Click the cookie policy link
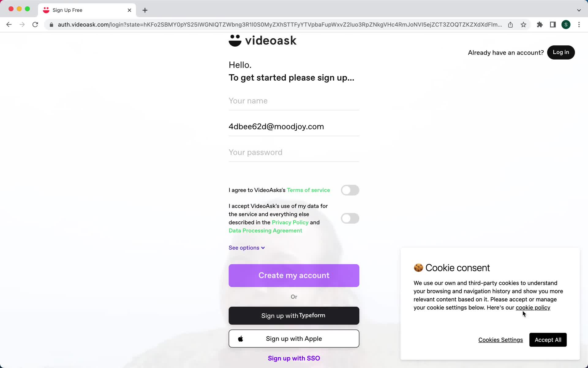This screenshot has width=588, height=368. pyautogui.click(x=533, y=307)
